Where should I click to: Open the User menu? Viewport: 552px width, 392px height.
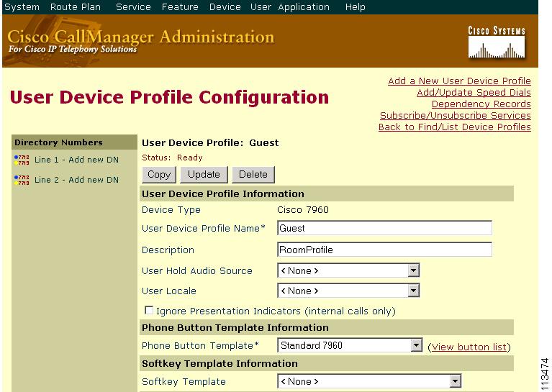click(x=261, y=6)
